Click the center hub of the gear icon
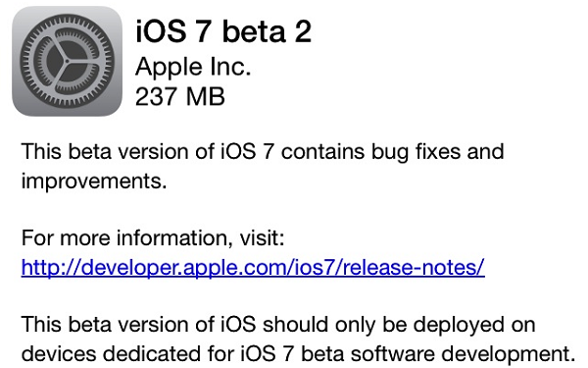 coord(67,61)
